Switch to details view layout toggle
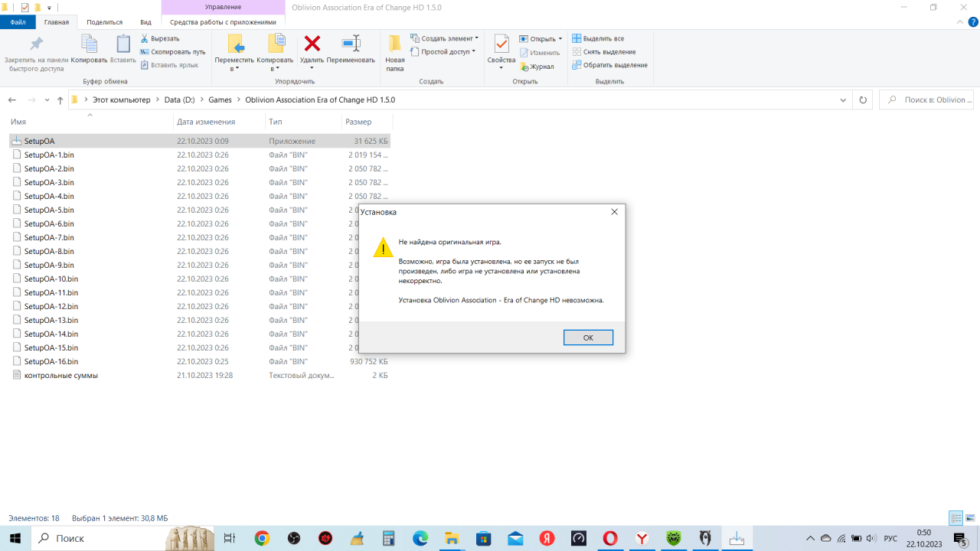This screenshot has height=551, width=980. tap(955, 518)
